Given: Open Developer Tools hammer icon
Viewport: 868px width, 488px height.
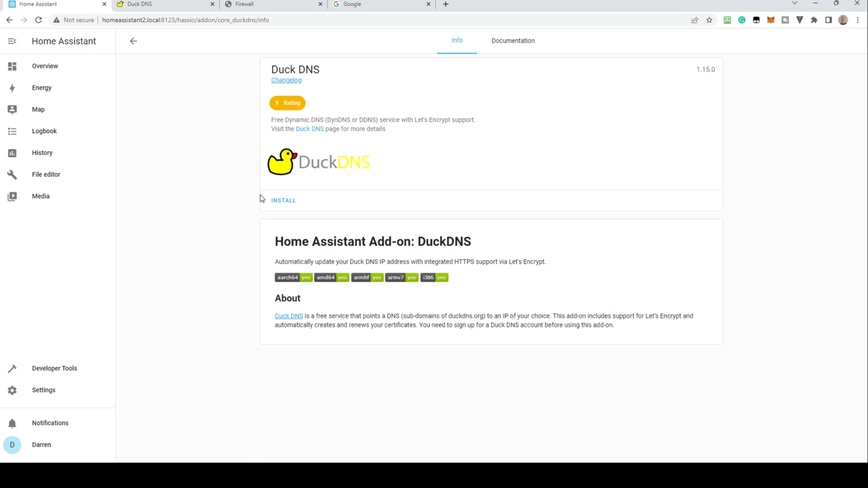Looking at the screenshot, I should click(12, 368).
